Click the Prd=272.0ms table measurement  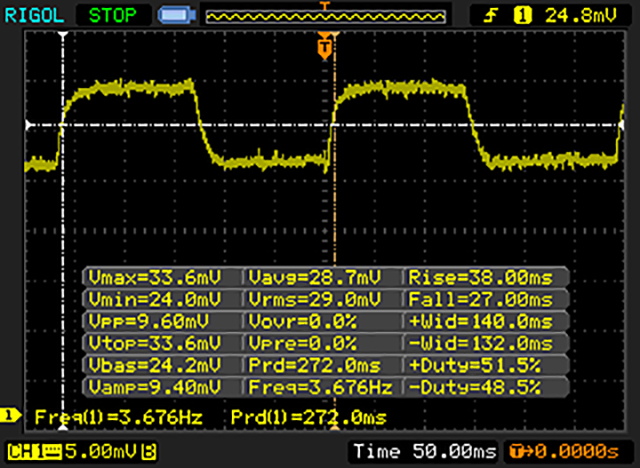point(315,365)
